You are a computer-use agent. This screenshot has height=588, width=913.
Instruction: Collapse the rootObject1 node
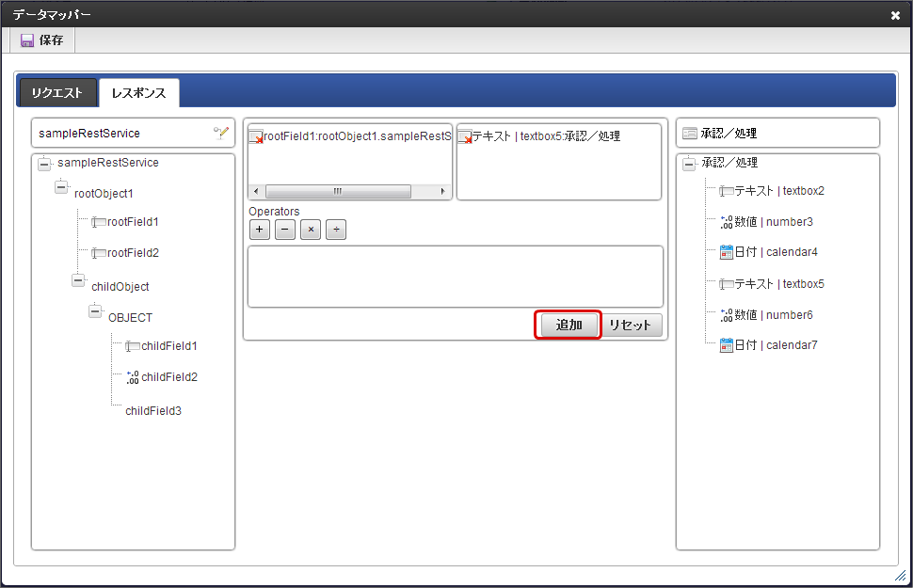point(61,187)
